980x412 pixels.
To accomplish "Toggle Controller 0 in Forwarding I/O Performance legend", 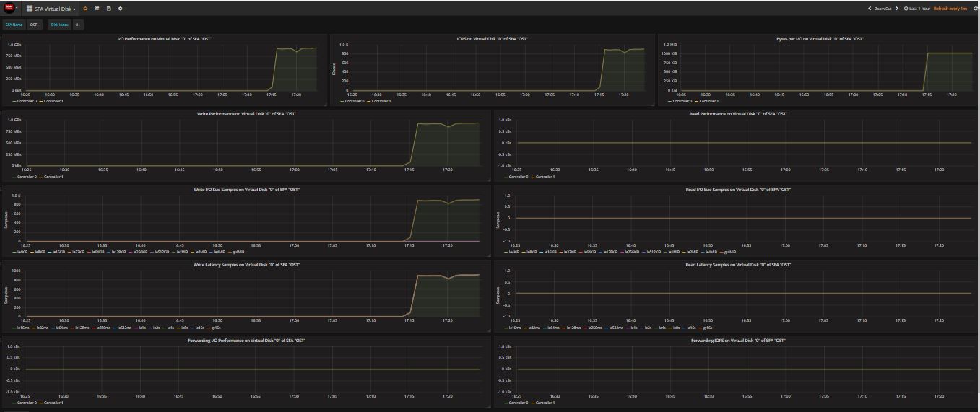I will point(27,403).
